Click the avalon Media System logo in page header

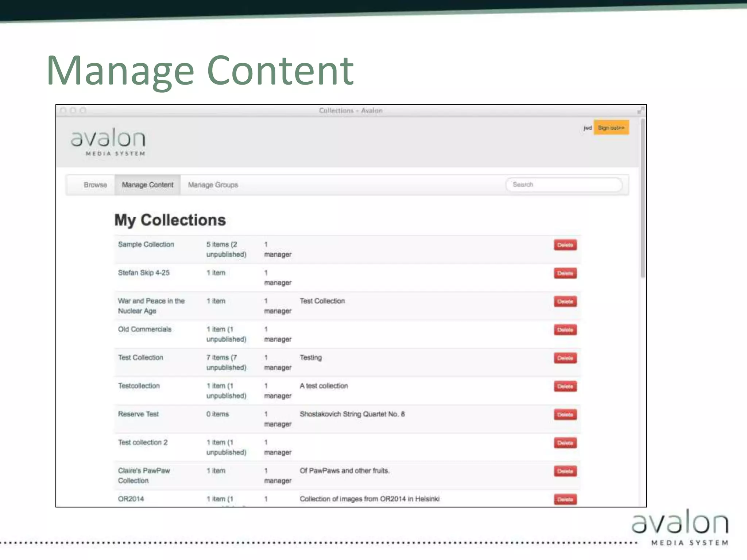tap(108, 142)
